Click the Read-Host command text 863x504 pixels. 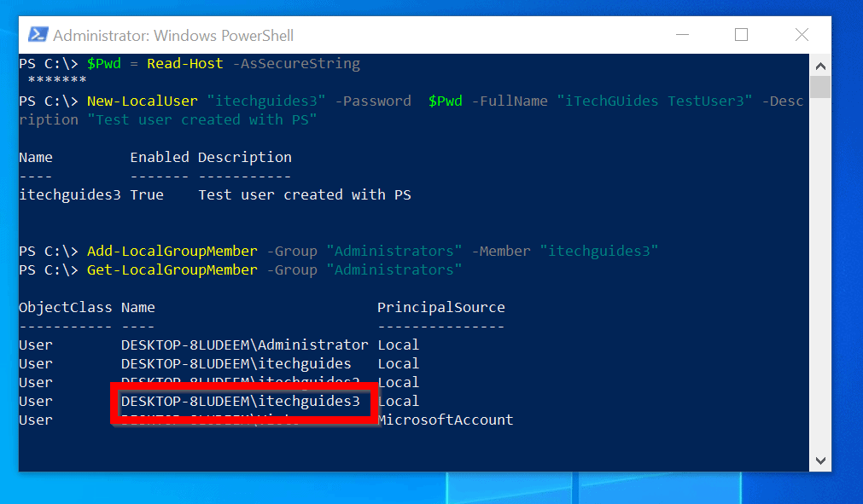point(184,63)
